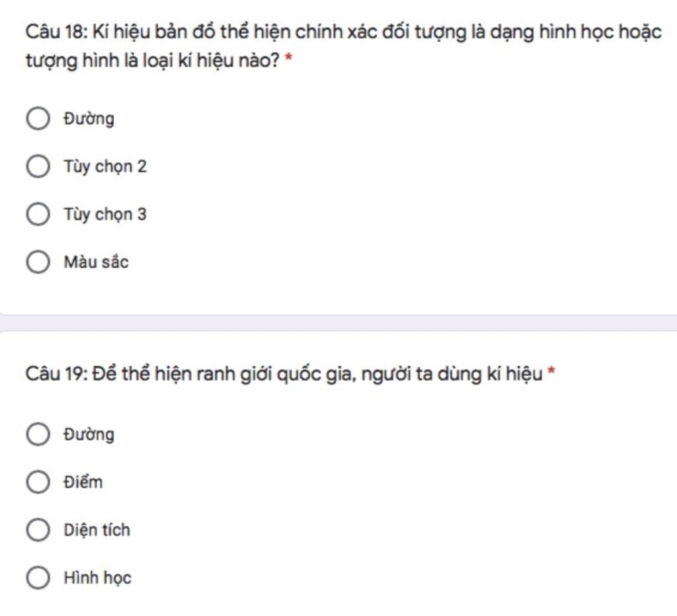Screen dimensions: 677x616
Task: Click the Tùy chọn 2 label text
Action: (105, 167)
